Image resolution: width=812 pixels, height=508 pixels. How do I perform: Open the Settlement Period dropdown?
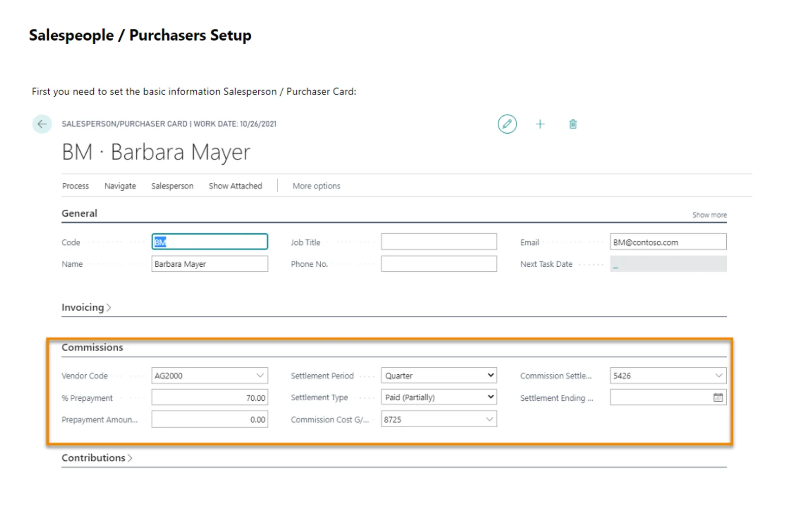click(x=491, y=375)
